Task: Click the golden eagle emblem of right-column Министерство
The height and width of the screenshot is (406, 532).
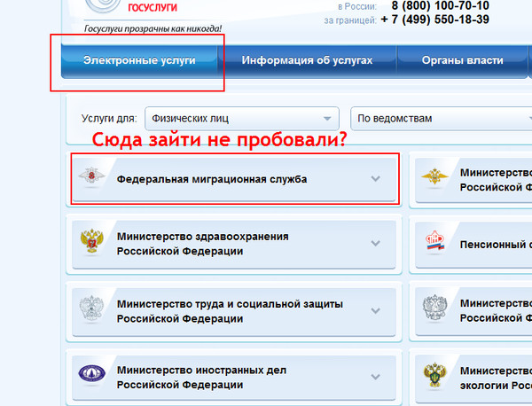Action: tap(434, 176)
